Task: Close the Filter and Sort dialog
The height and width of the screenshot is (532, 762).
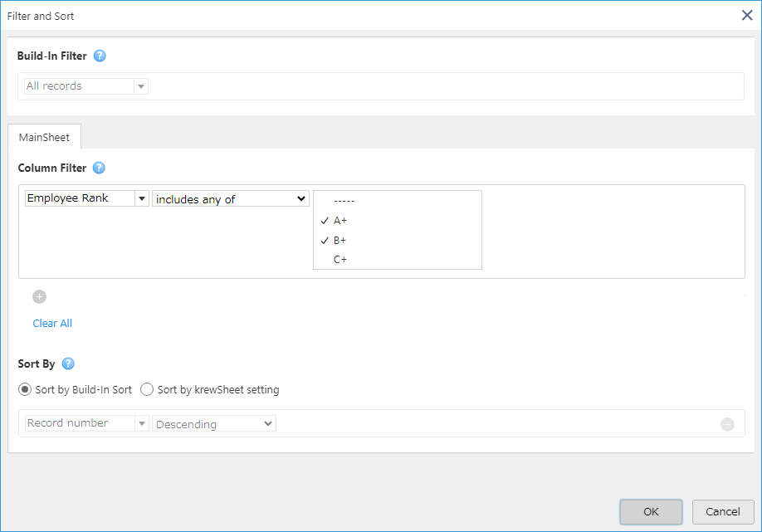Action: coord(747,16)
